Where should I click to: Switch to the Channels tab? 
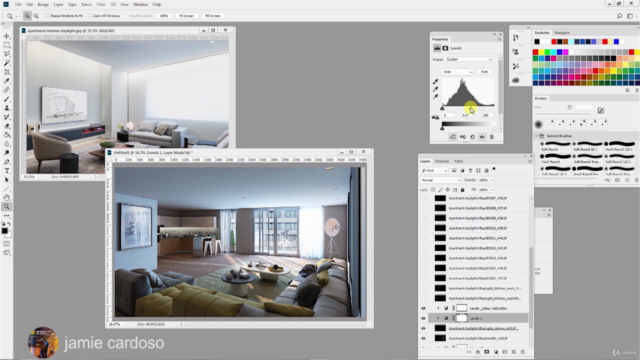click(442, 161)
